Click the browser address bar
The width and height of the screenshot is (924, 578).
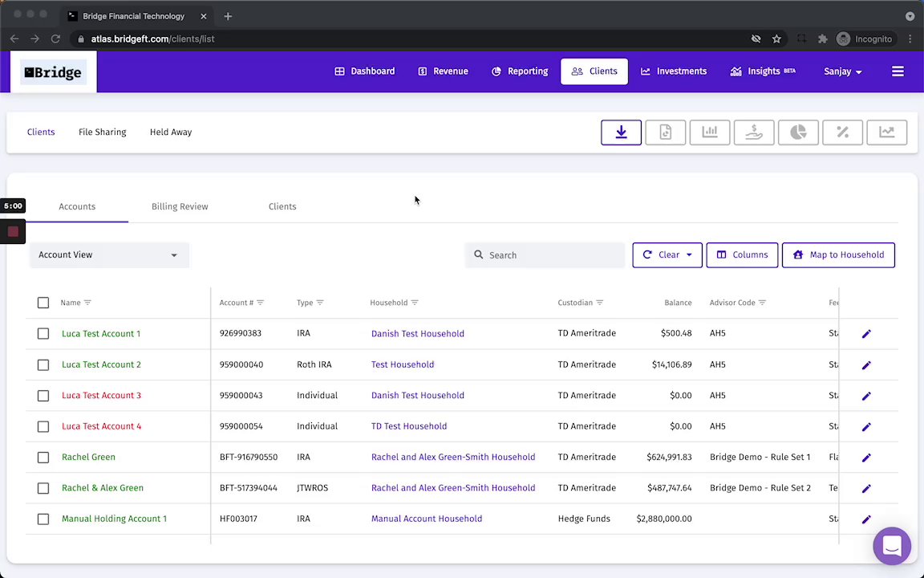point(412,39)
